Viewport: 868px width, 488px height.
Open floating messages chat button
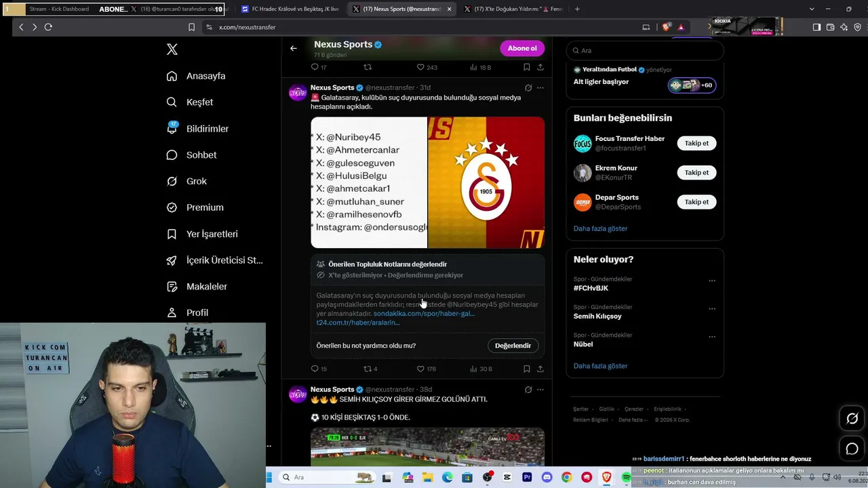[852, 449]
